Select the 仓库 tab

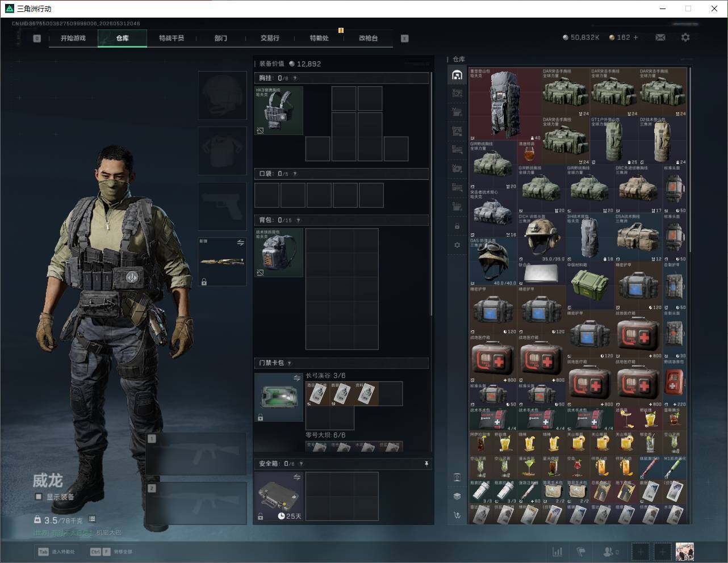(122, 38)
